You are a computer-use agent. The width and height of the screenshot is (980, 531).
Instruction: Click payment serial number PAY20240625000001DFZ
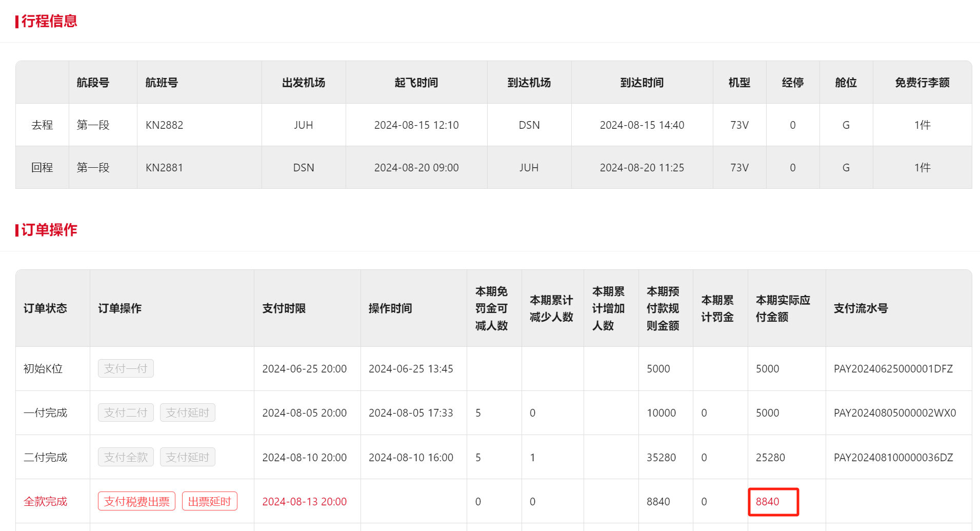893,369
